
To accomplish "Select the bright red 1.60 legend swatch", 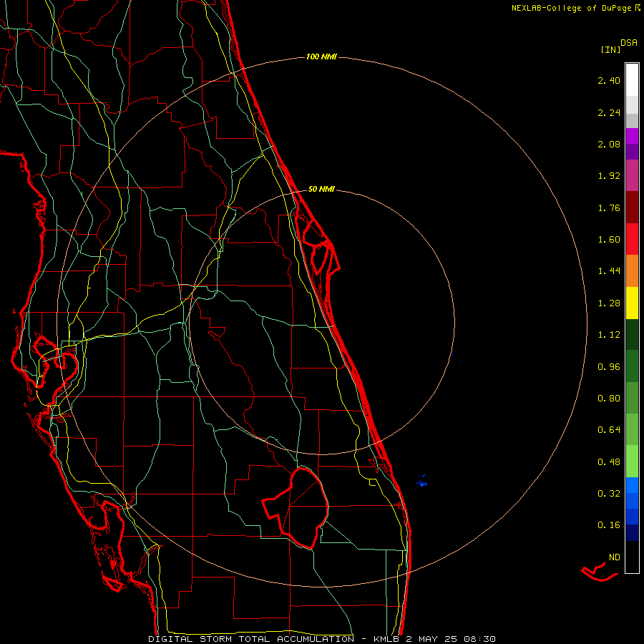I will tap(632, 239).
